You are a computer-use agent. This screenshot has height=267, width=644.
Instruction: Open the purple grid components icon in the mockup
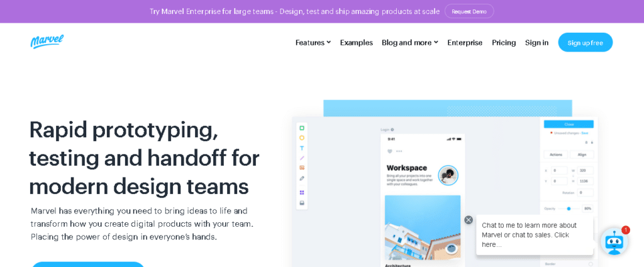[302, 193]
